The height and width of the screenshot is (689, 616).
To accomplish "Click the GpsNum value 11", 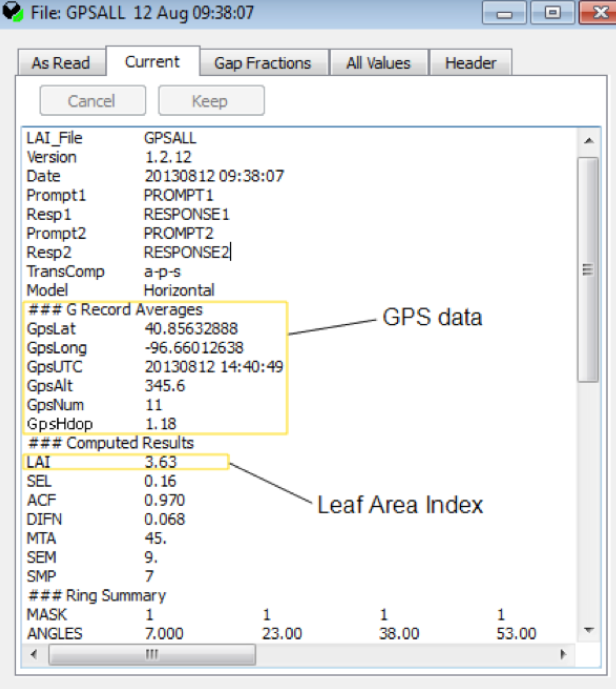I will coord(153,405).
